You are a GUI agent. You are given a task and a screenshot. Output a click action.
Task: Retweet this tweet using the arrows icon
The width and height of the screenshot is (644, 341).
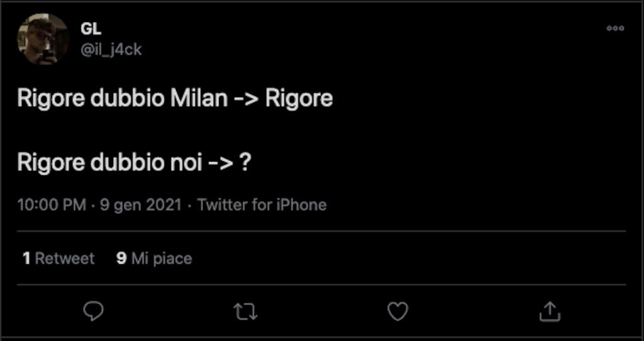point(245,311)
